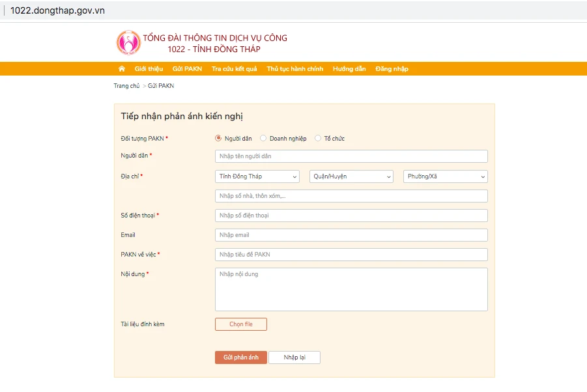587x392 pixels.
Task: Click the home icon in orange navigation bar
Action: tap(122, 69)
